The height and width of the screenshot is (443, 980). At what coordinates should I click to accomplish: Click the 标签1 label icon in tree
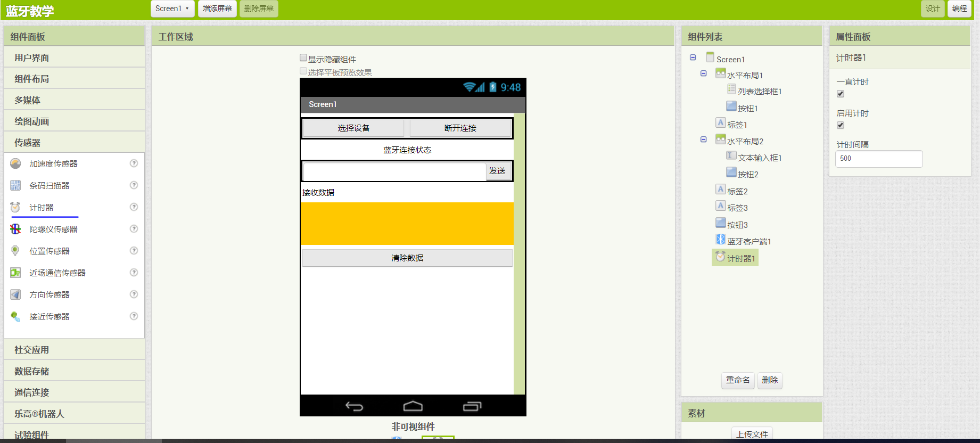[721, 123]
